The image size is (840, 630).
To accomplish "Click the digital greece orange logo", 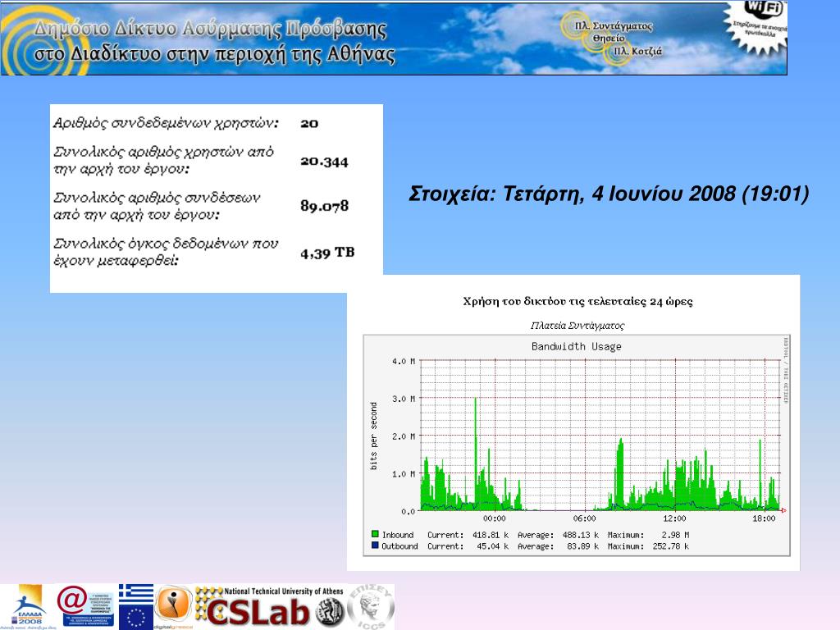I will click(x=173, y=605).
